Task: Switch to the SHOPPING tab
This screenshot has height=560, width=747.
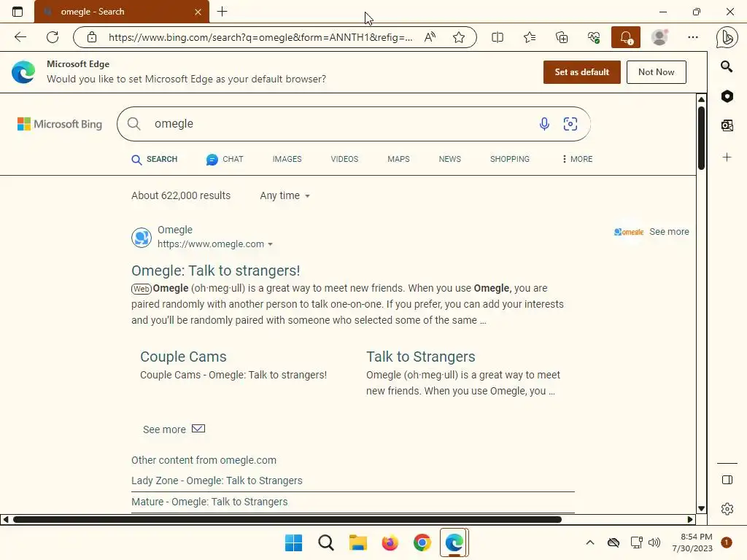Action: click(509, 159)
